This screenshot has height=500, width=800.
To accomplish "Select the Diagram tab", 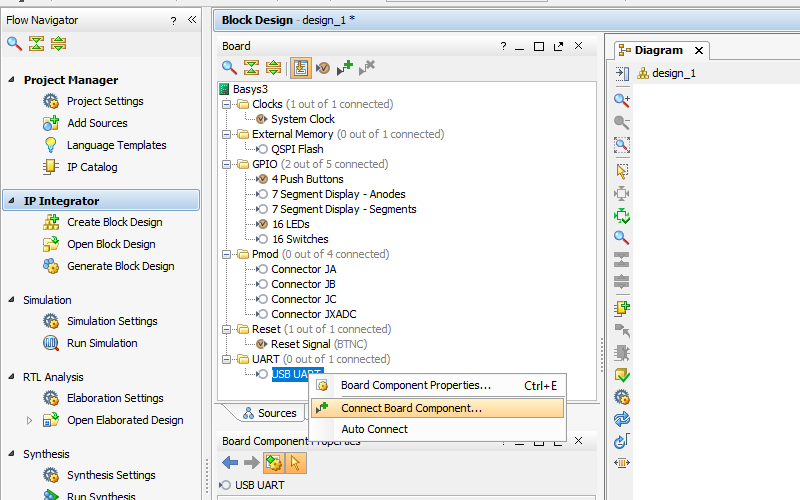I will (651, 50).
